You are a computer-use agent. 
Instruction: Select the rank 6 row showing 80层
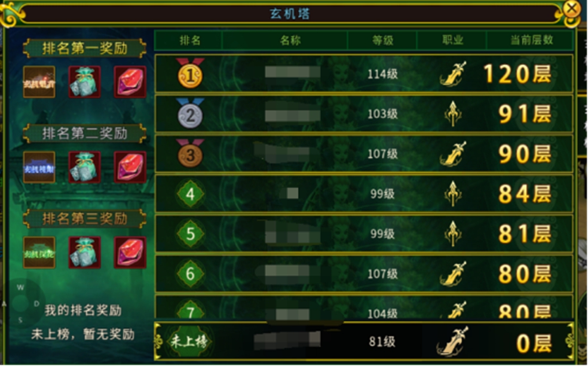pyautogui.click(x=364, y=274)
